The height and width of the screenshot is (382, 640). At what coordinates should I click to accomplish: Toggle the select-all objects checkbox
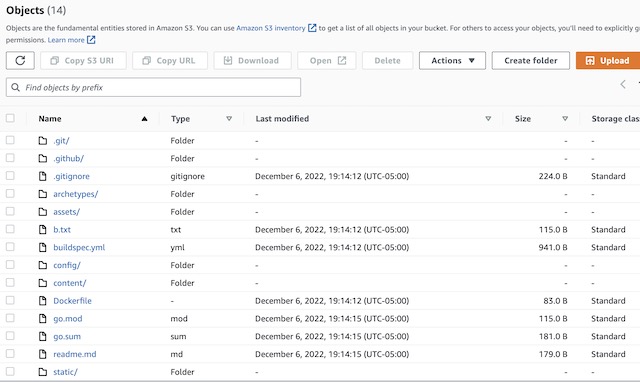click(x=10, y=118)
